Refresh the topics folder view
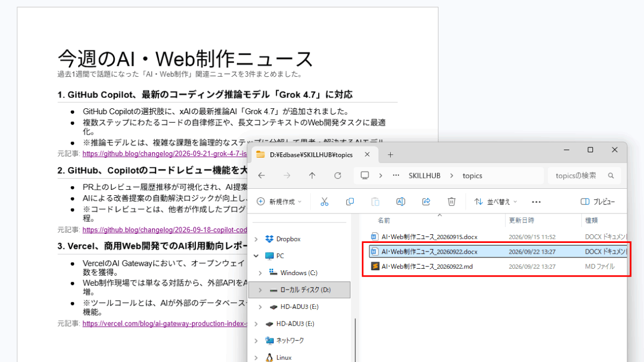Viewport: 644px width, 362px height. [x=338, y=175]
